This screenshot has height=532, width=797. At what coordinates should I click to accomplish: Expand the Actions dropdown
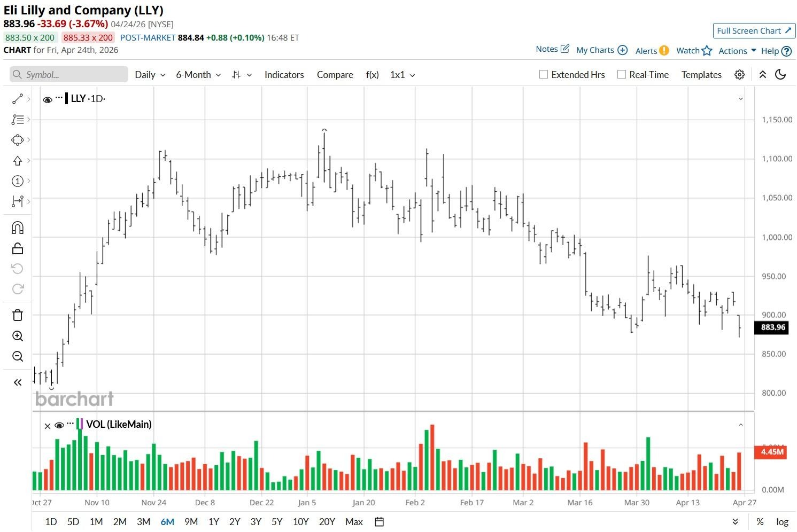click(x=737, y=51)
